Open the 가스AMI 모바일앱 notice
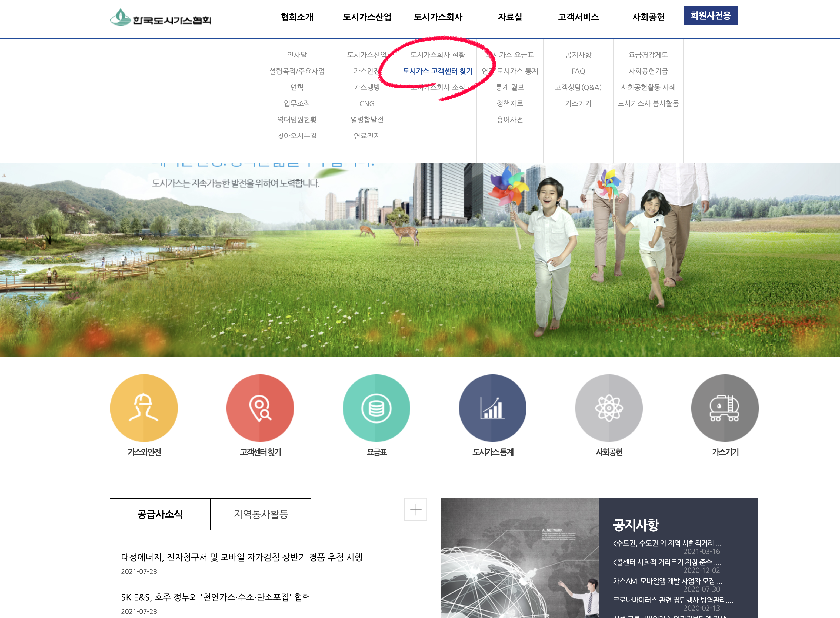This screenshot has height=618, width=840. click(667, 581)
